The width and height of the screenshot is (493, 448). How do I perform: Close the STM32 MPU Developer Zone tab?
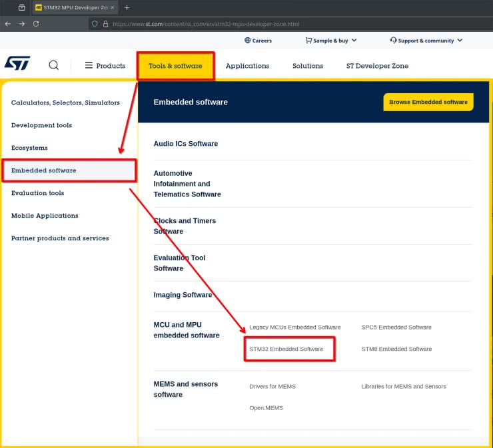click(x=112, y=8)
